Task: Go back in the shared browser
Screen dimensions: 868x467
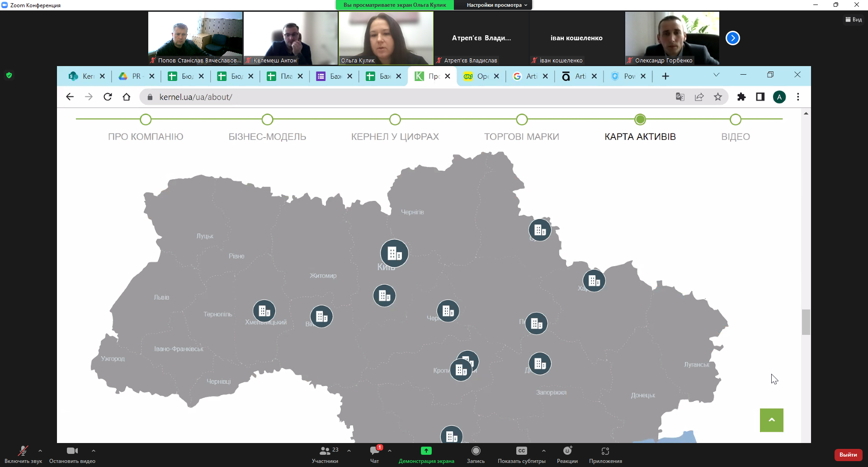Action: [70, 97]
